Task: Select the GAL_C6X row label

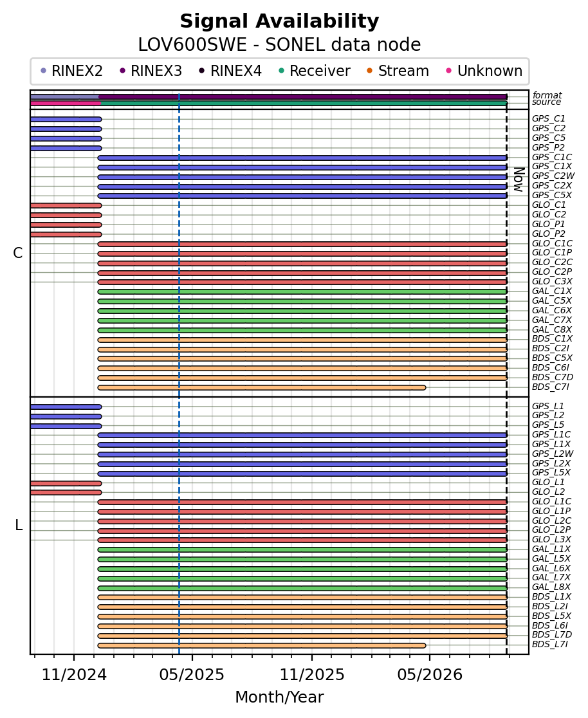Action: [552, 310]
